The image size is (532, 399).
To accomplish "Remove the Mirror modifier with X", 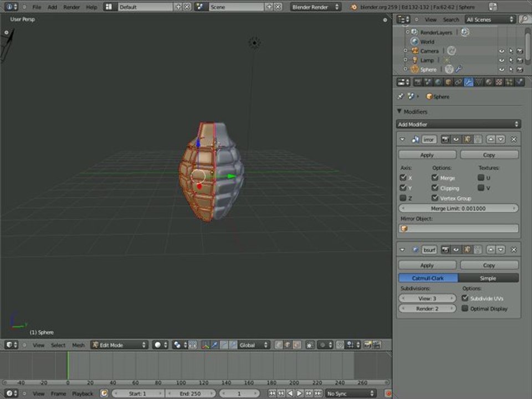I will pos(514,140).
